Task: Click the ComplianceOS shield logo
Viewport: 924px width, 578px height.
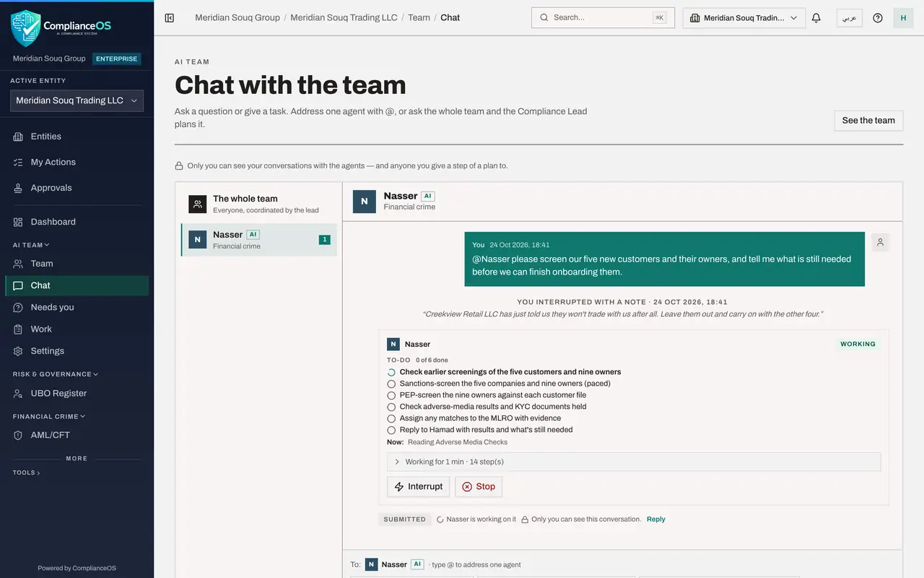Action: (x=25, y=27)
